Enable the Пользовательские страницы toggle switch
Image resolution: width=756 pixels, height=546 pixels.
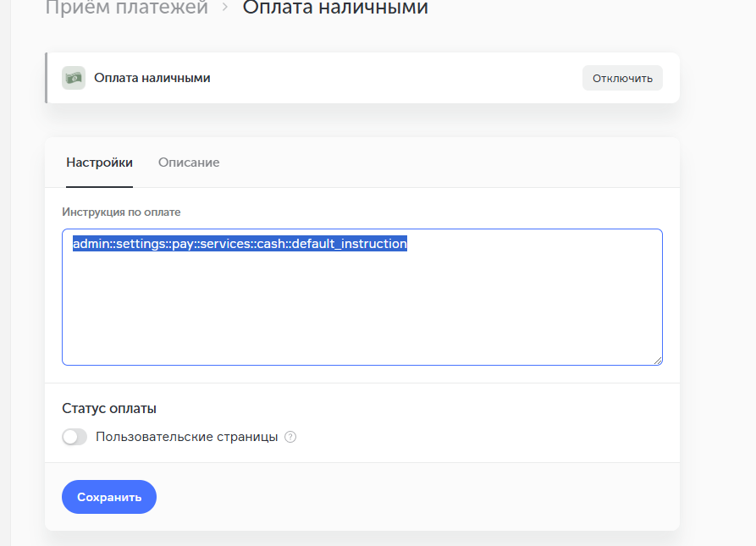[x=74, y=438]
